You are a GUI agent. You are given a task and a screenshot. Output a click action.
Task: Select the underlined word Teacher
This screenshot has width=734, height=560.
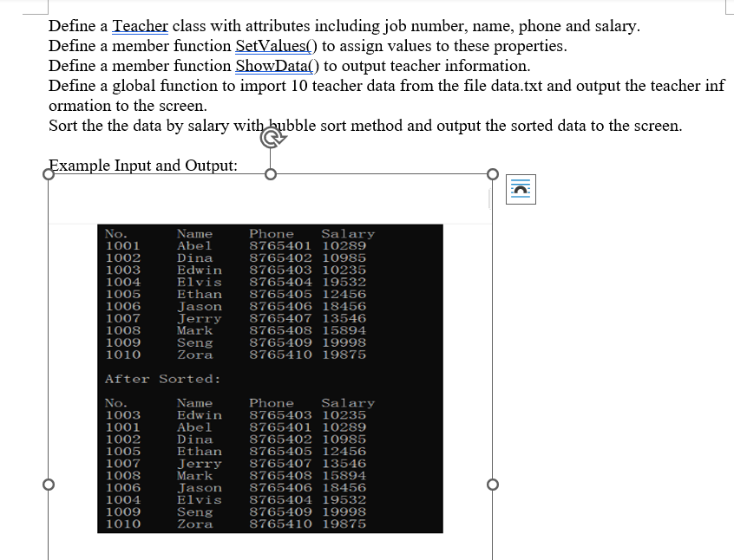point(141,25)
